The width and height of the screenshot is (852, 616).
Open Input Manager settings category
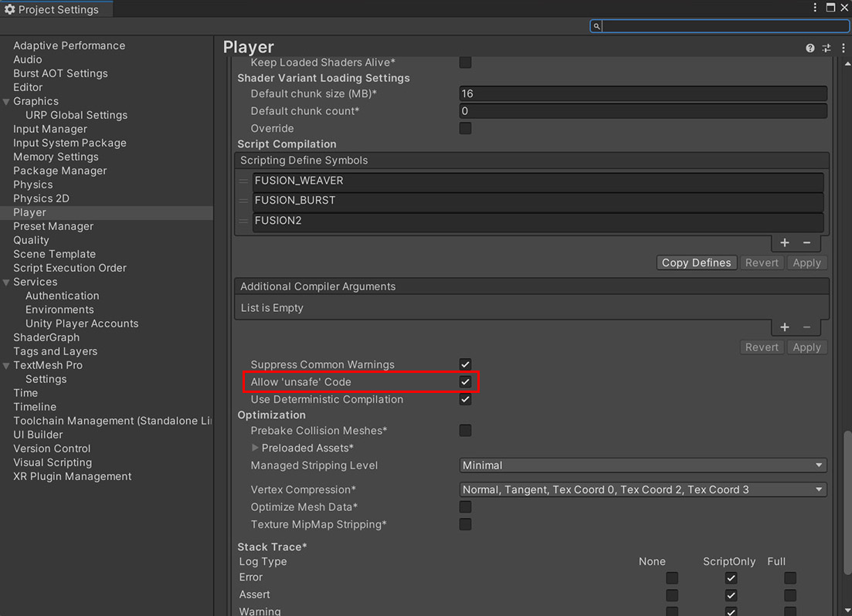50,129
